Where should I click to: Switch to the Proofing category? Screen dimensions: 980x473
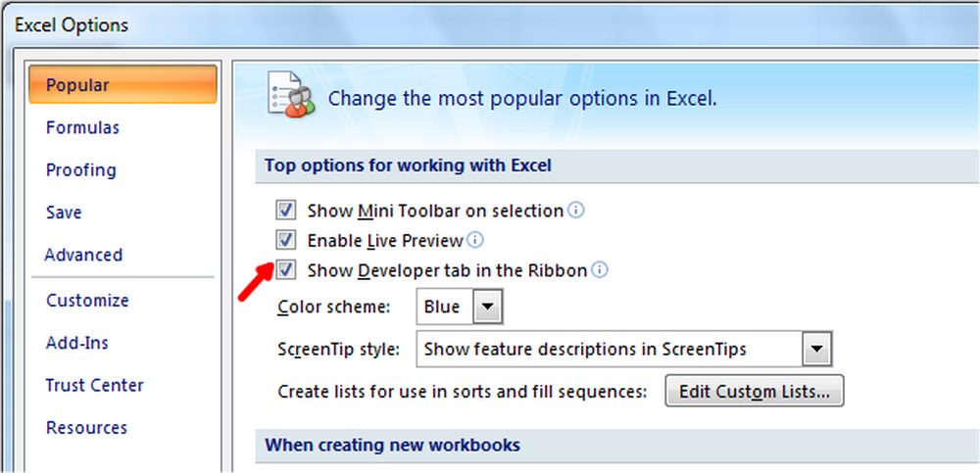[x=80, y=169]
